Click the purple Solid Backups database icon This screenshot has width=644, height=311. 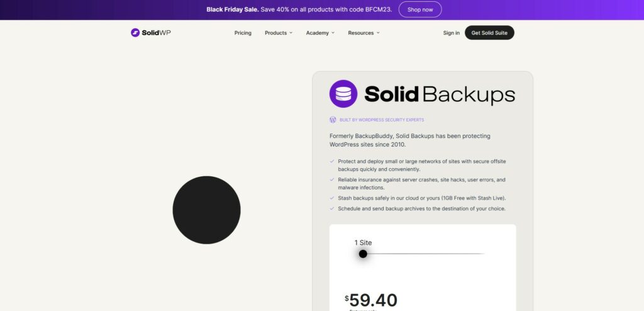(x=343, y=94)
